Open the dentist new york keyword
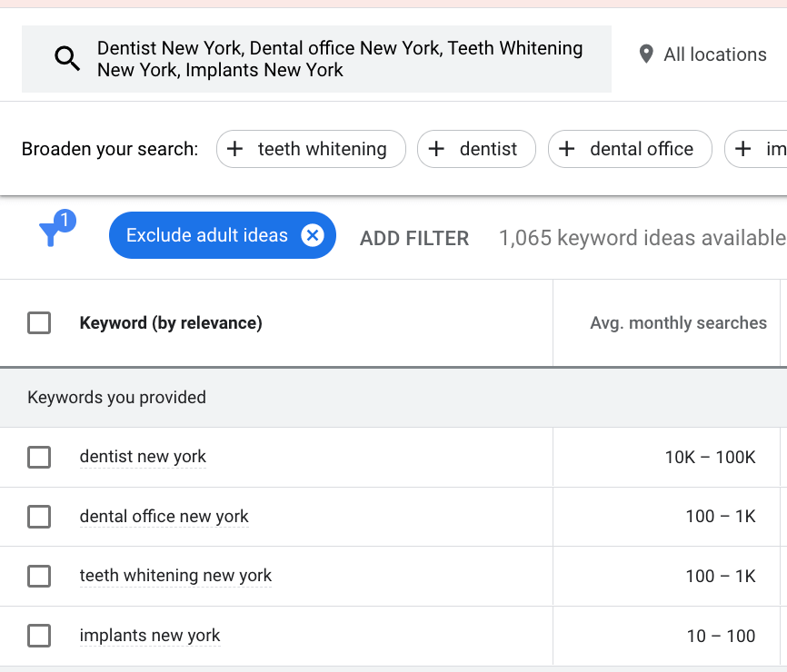 143,457
